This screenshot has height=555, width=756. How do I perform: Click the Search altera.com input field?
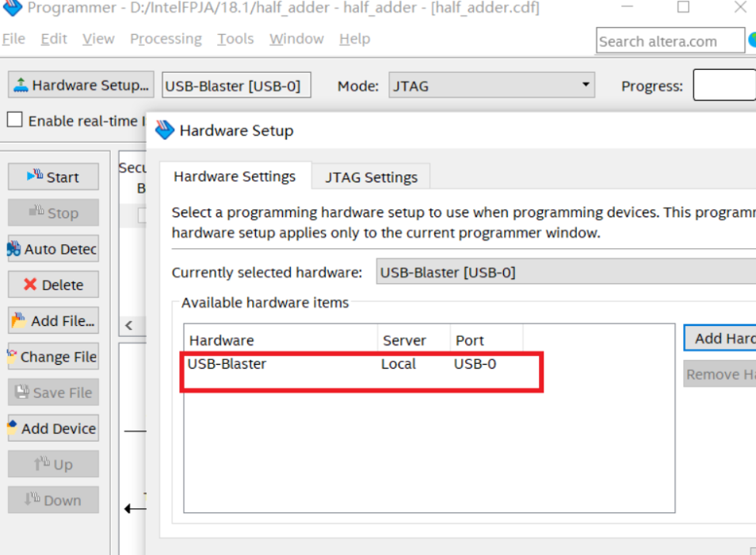670,41
